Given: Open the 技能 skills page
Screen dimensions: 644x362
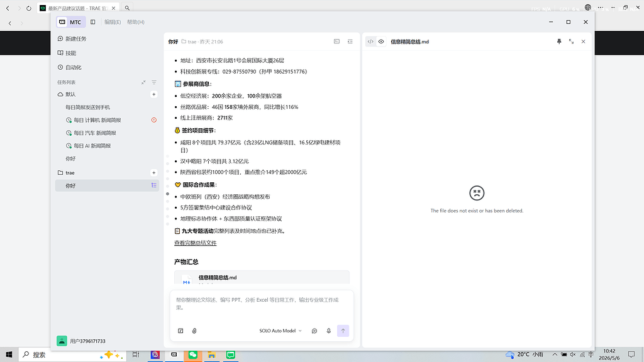Looking at the screenshot, I should coord(67,53).
